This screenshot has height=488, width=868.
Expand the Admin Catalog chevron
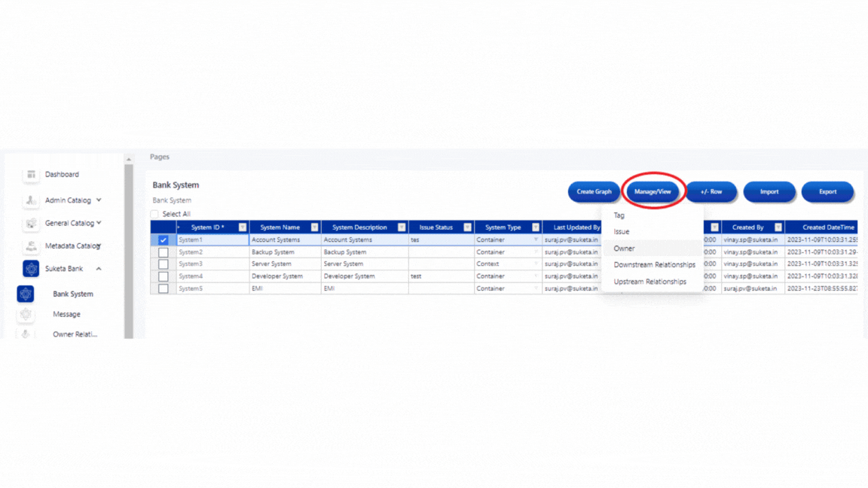click(x=99, y=200)
